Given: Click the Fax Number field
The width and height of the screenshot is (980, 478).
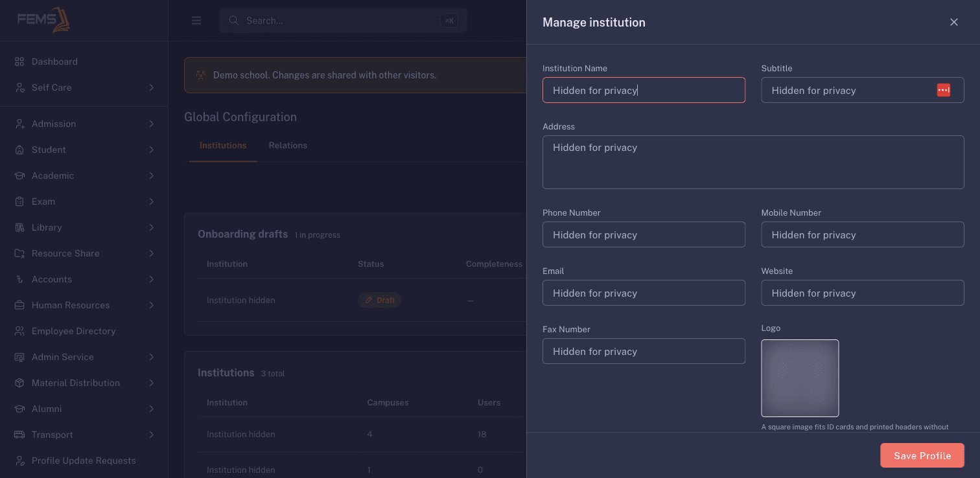Looking at the screenshot, I should [644, 351].
